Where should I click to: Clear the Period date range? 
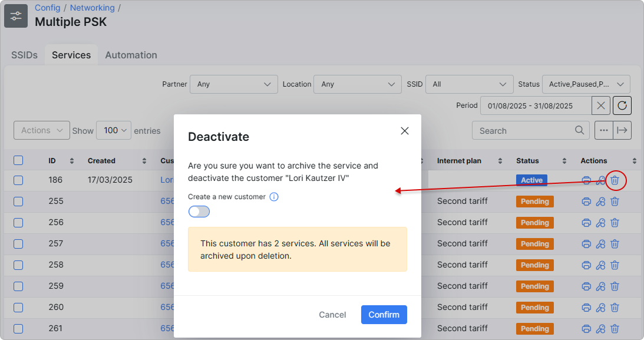(600, 106)
